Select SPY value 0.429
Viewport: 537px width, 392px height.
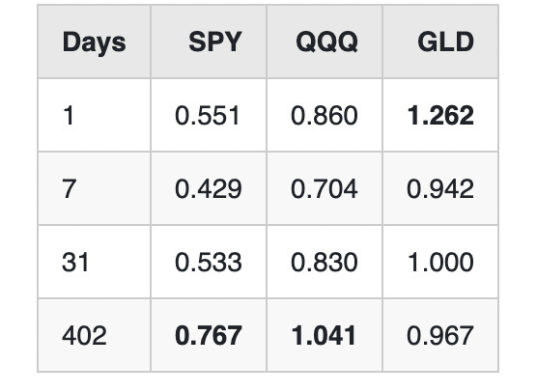[x=209, y=189]
